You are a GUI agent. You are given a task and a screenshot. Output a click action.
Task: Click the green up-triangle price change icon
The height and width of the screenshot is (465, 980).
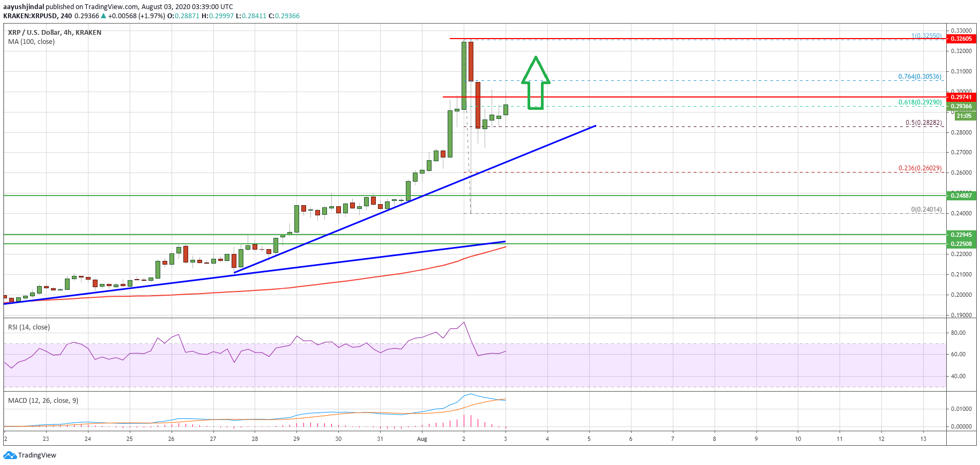pyautogui.click(x=104, y=16)
